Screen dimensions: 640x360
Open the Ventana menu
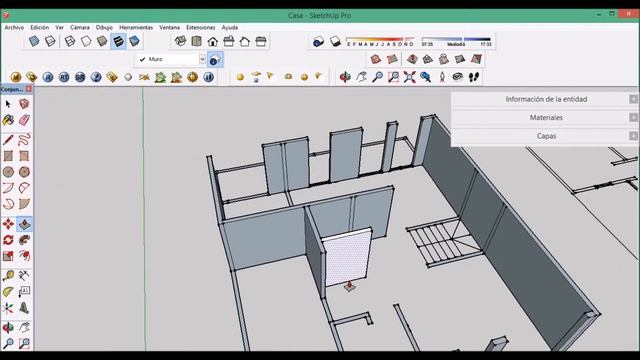169,27
